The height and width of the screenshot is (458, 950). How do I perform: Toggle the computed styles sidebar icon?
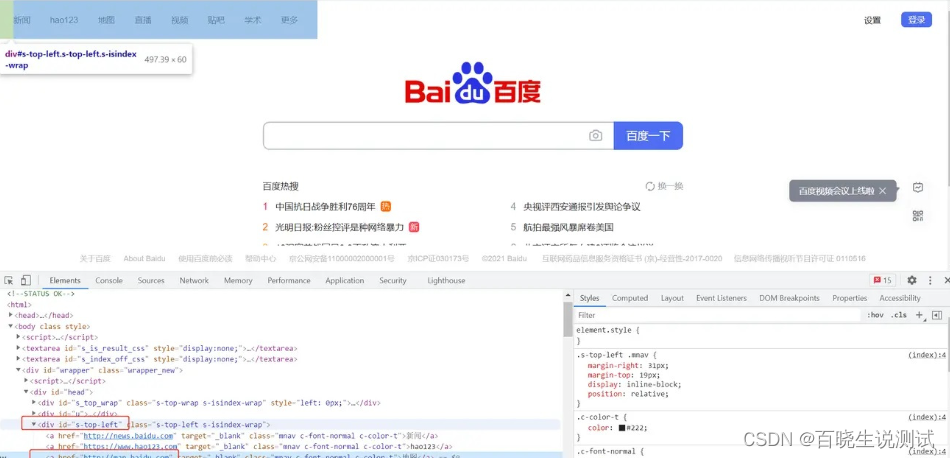pyautogui.click(x=937, y=315)
